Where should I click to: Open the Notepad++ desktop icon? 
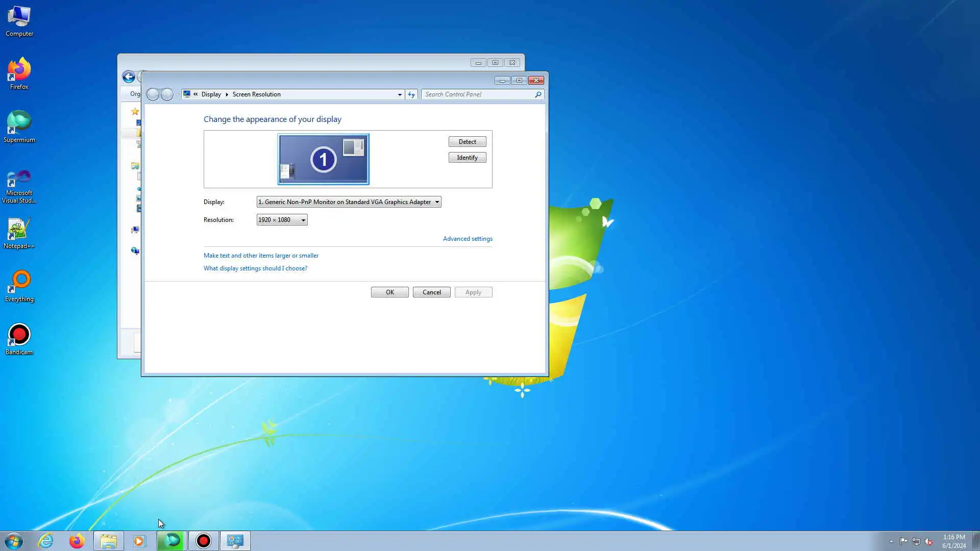click(19, 233)
